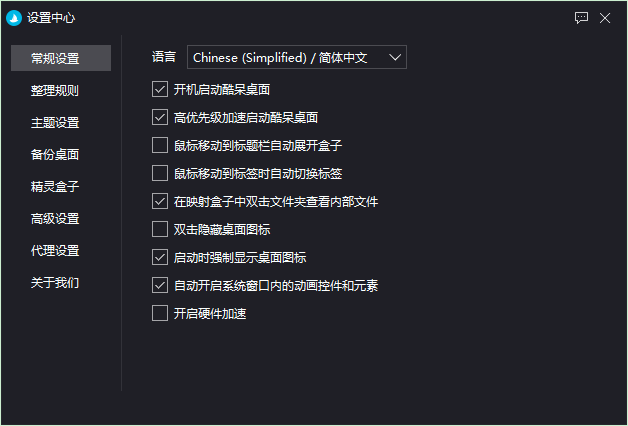Open the 主题设置 section

pyautogui.click(x=55, y=122)
